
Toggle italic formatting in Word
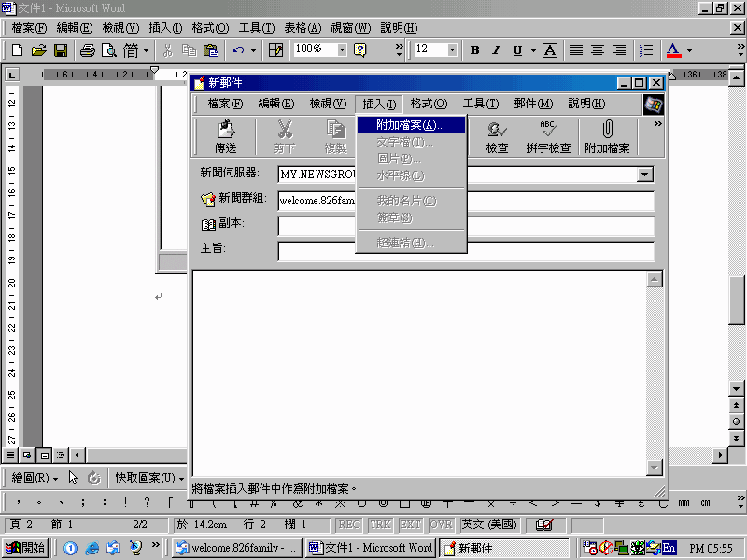tap(496, 50)
